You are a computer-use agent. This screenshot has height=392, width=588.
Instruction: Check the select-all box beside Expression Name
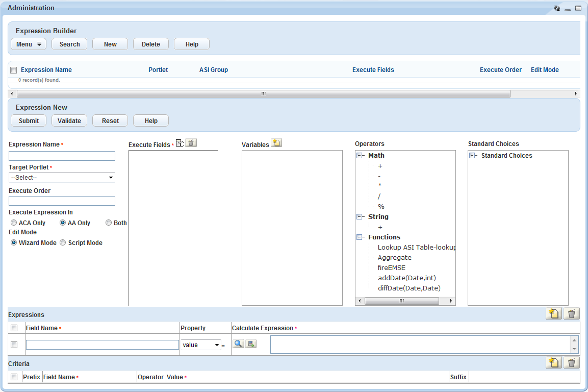[x=14, y=70]
